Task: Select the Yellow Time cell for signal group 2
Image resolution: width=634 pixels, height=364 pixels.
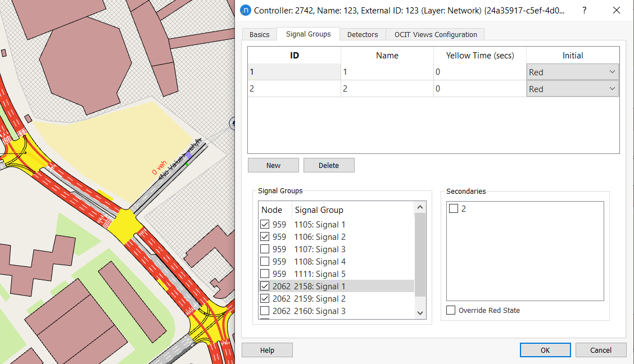Action: tap(478, 89)
